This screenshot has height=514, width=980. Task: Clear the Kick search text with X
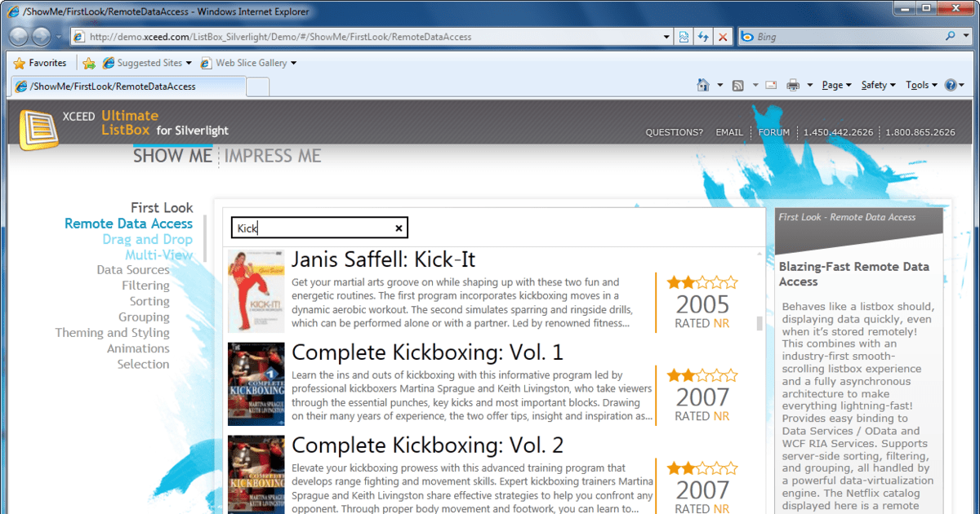point(399,228)
